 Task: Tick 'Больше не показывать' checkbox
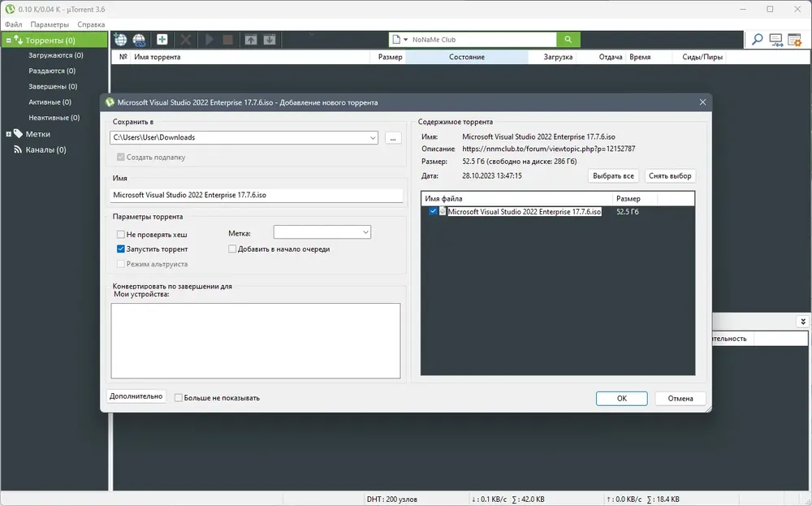coord(179,398)
